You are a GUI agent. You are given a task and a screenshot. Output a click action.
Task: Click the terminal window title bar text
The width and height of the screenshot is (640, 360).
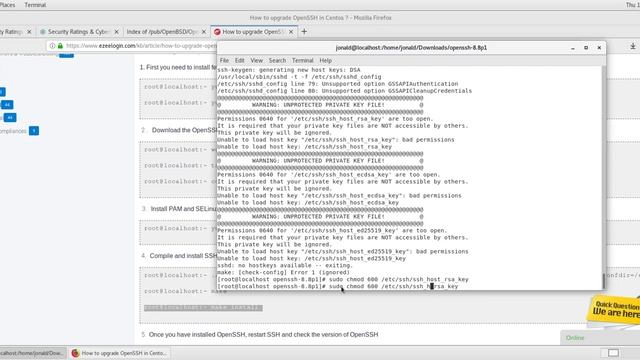coord(411,48)
